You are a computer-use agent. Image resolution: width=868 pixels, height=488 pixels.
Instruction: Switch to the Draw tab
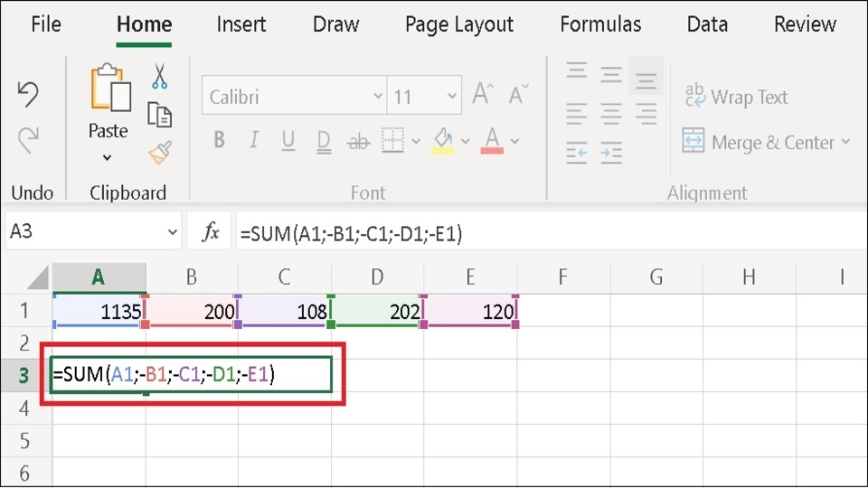click(x=335, y=24)
